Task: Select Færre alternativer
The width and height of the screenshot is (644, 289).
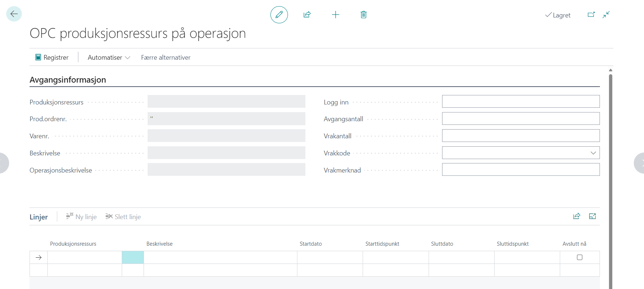Action: pos(165,58)
